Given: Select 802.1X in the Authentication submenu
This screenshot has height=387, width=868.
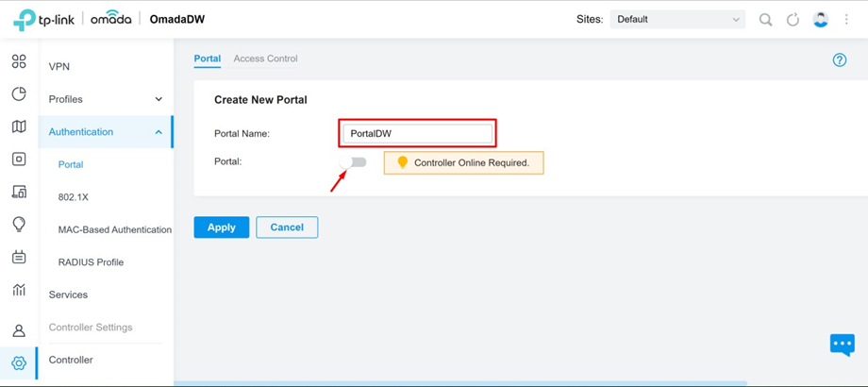Looking at the screenshot, I should [x=73, y=197].
